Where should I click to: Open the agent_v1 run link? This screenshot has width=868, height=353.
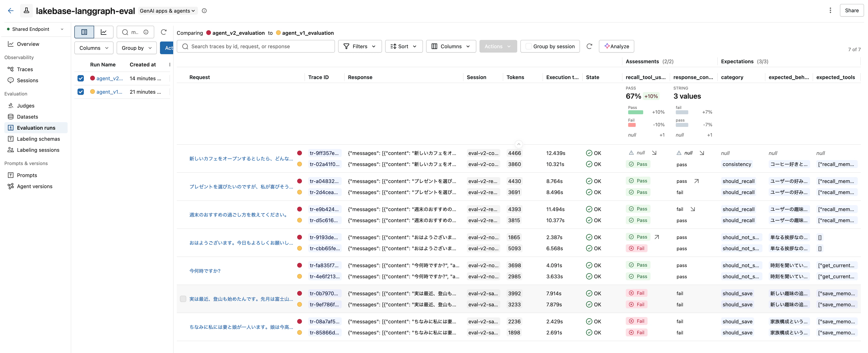(x=110, y=92)
